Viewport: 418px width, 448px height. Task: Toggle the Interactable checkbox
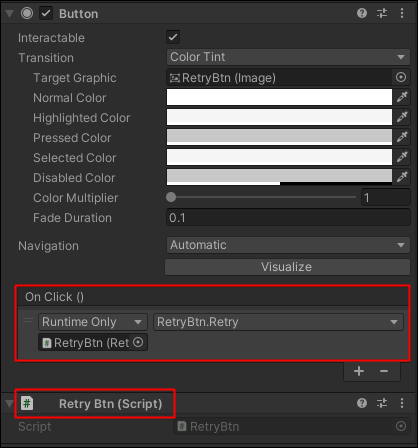coord(173,37)
